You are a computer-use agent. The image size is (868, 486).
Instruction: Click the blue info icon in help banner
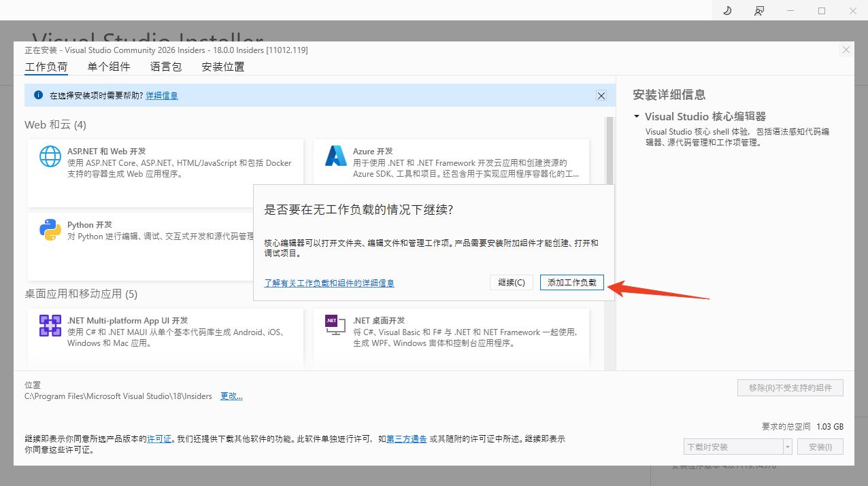38,95
